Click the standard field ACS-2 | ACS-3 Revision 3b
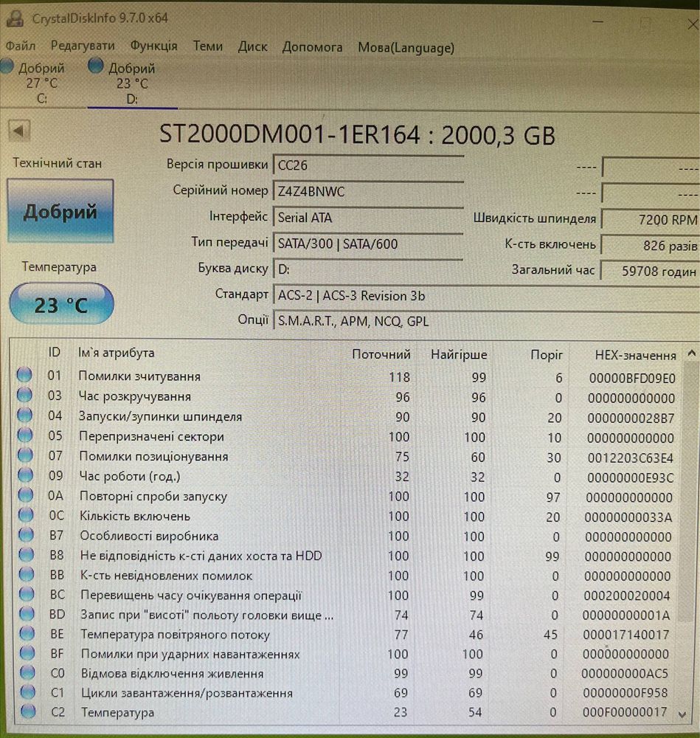 click(485, 296)
